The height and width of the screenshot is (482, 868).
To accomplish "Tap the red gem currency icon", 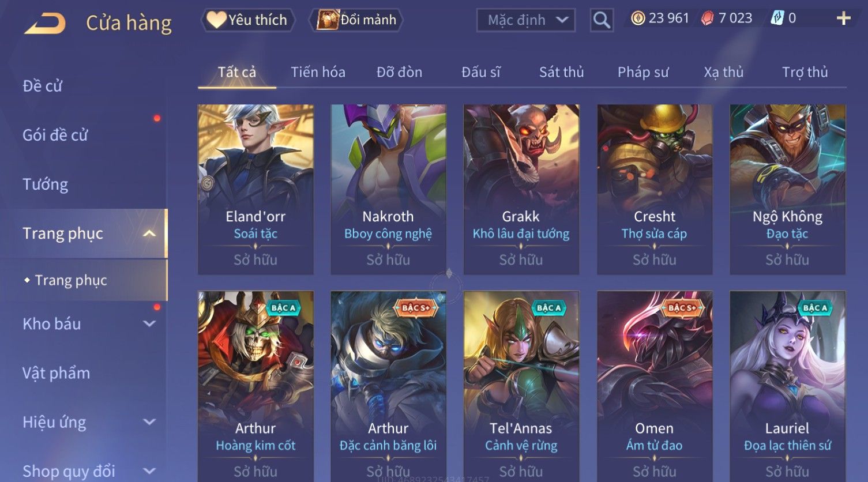I will 707,18.
